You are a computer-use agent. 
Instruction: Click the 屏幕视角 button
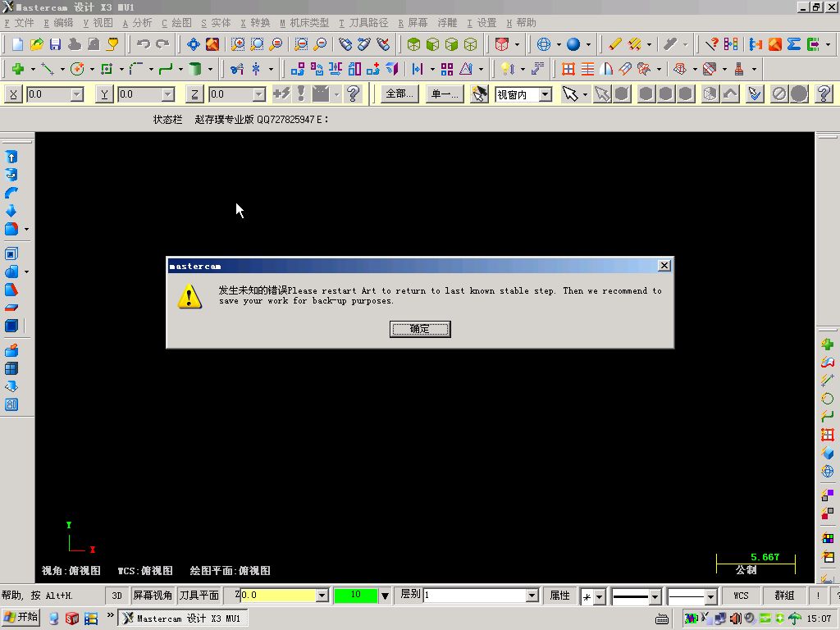click(x=153, y=596)
